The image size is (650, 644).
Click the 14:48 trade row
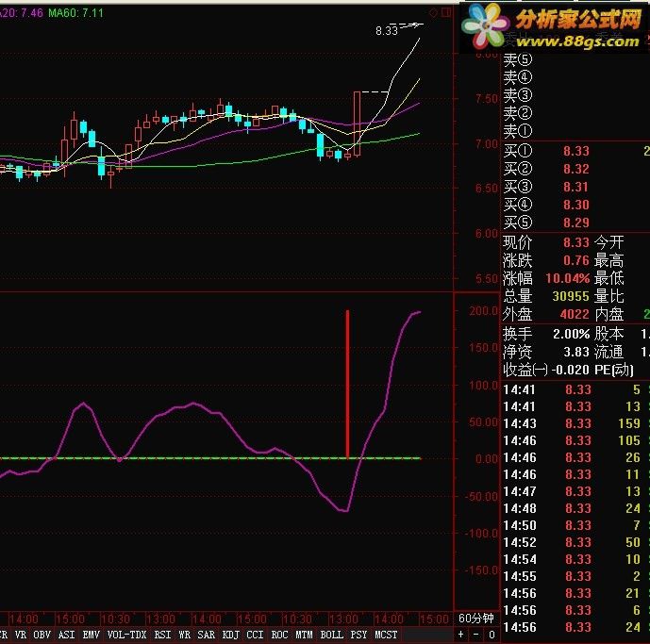pos(576,508)
